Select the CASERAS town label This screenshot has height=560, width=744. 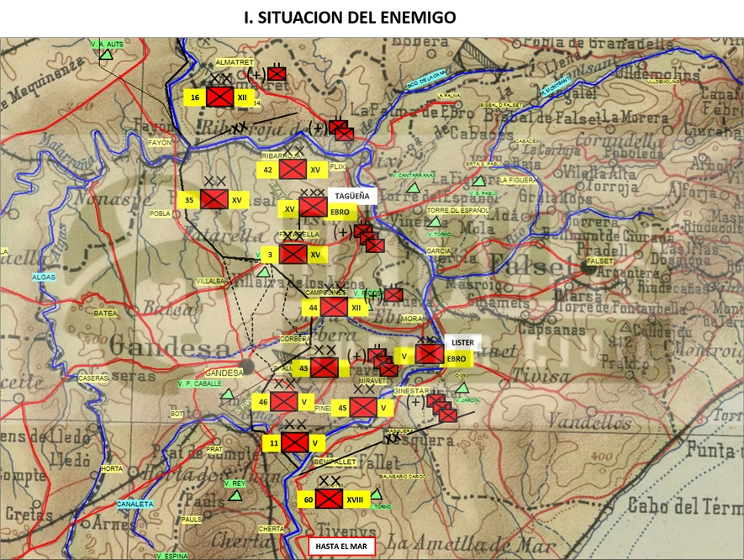[x=93, y=378]
